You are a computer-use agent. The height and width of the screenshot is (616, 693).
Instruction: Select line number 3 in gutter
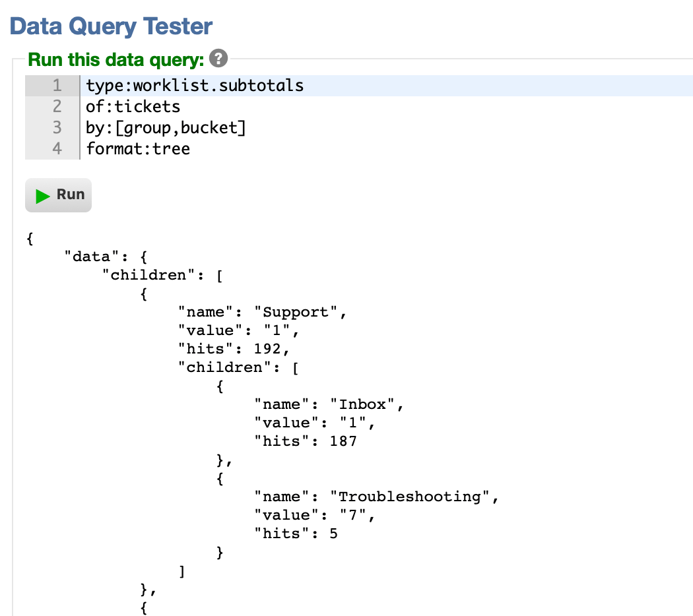click(x=57, y=128)
